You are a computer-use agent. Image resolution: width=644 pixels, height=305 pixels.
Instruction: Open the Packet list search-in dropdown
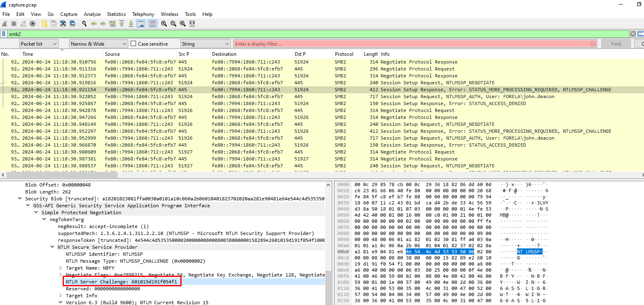coord(39,44)
